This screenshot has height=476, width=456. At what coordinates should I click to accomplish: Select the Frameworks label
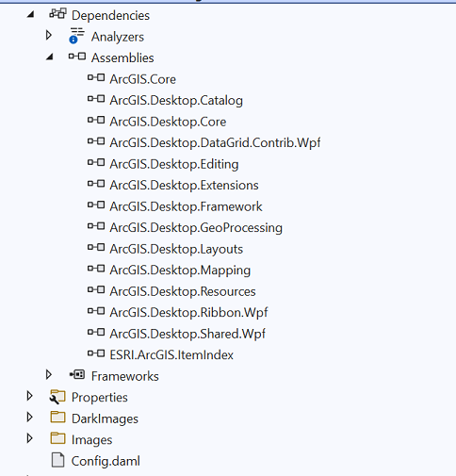point(125,376)
